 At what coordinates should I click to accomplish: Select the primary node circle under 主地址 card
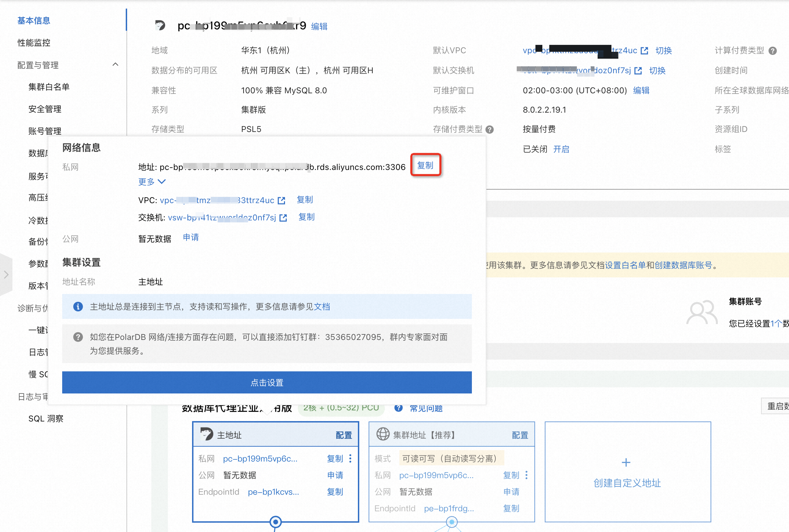click(275, 522)
